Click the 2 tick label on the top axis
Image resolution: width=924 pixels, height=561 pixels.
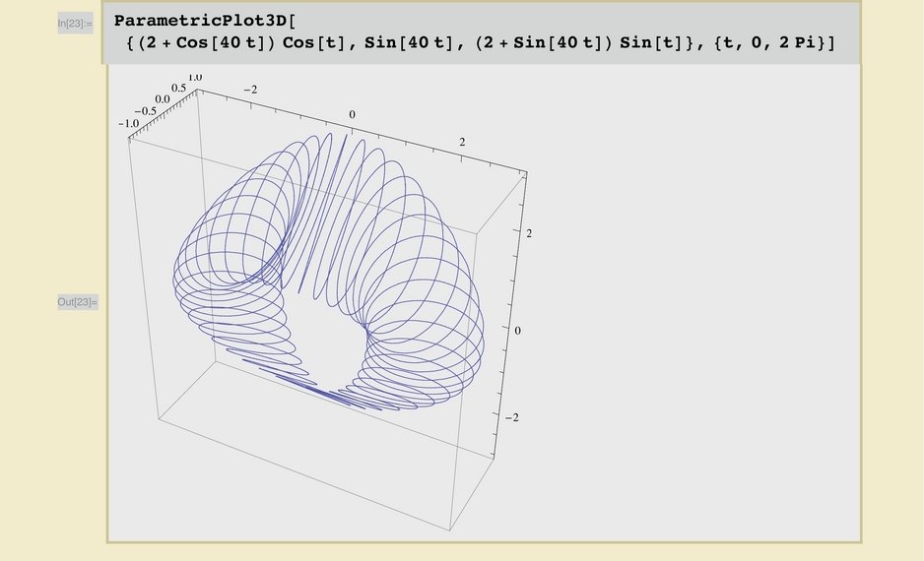(462, 143)
